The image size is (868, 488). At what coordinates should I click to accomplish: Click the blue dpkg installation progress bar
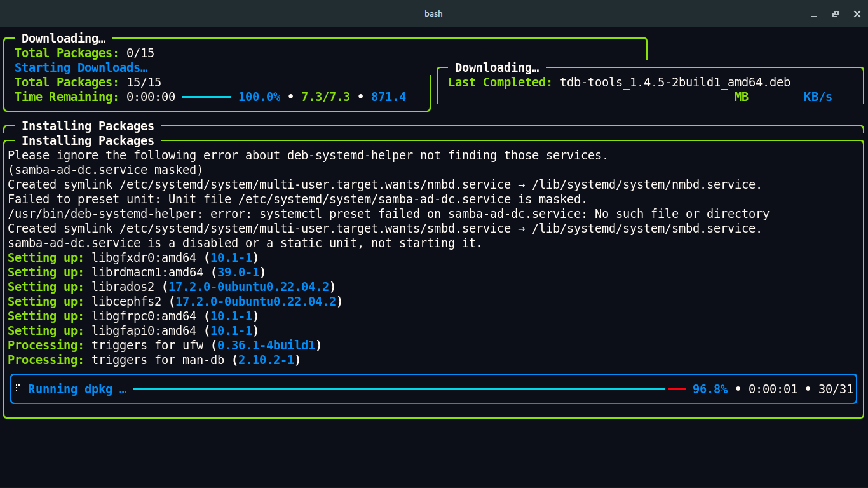398,389
